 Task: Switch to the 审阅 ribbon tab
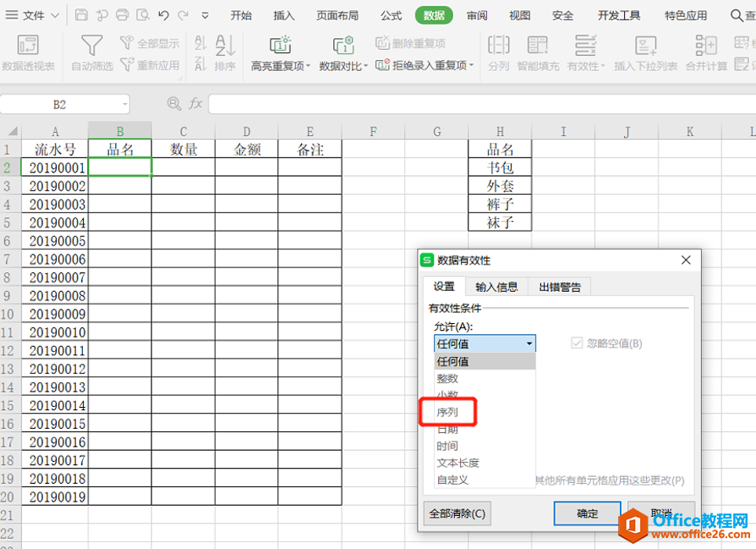point(477,15)
